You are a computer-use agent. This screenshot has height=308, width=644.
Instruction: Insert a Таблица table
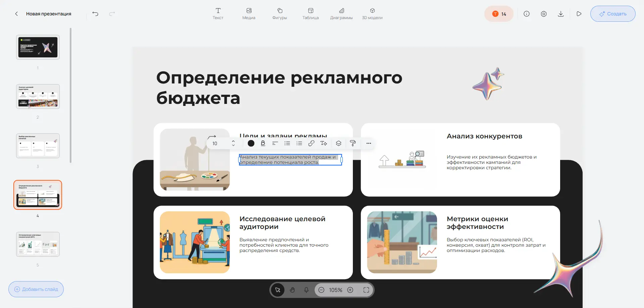[311, 14]
